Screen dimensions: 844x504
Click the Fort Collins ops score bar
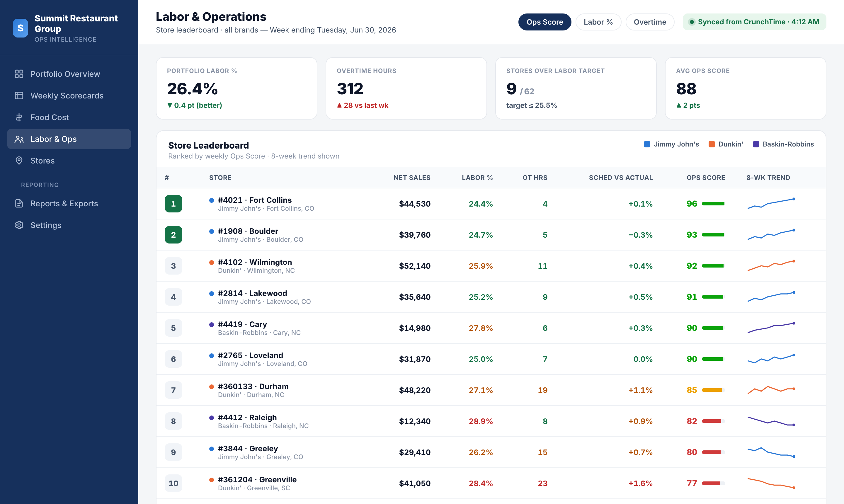(713, 204)
